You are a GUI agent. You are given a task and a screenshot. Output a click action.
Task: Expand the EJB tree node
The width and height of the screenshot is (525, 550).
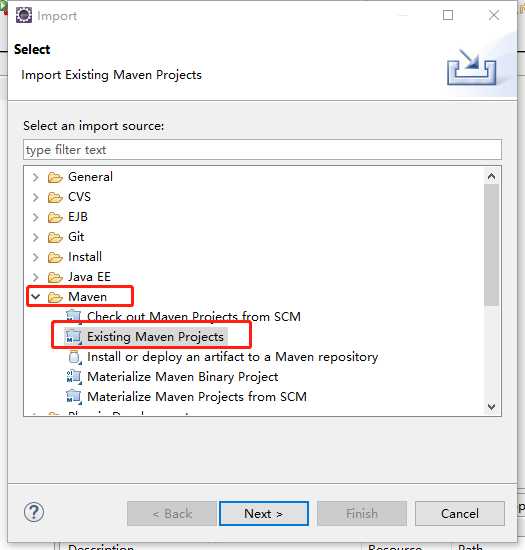35,217
